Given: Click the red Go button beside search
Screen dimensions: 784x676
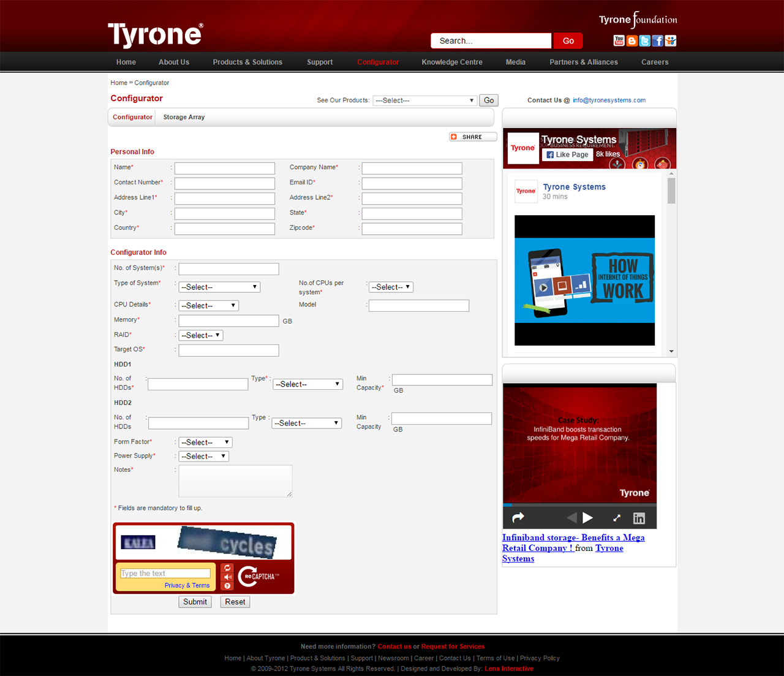Looking at the screenshot, I should point(568,40).
